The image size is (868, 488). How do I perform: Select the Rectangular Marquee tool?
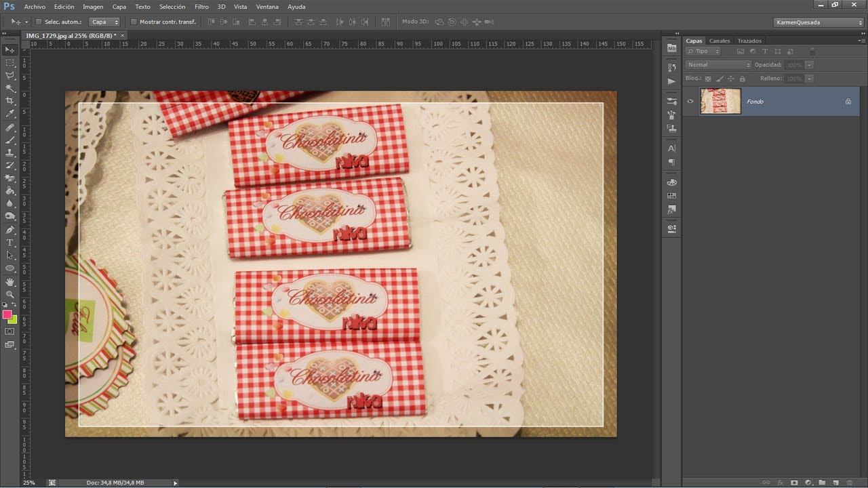(x=10, y=63)
